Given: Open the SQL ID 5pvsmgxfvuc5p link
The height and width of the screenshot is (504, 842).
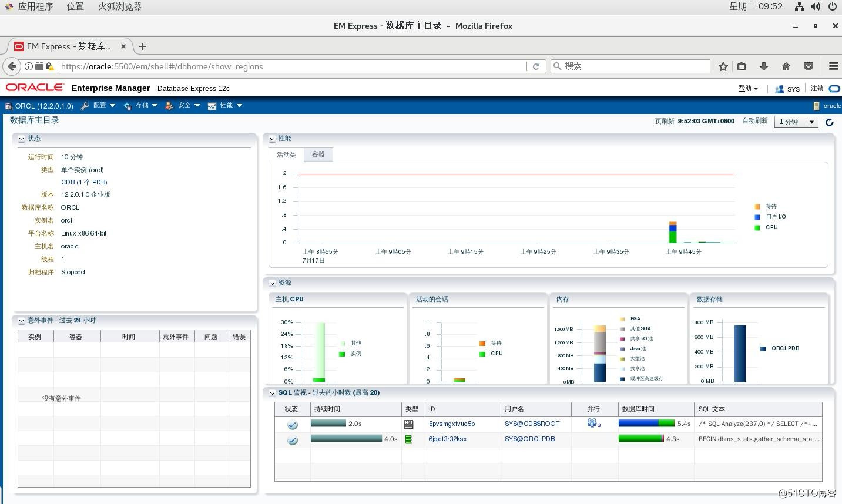Looking at the screenshot, I should click(x=452, y=424).
